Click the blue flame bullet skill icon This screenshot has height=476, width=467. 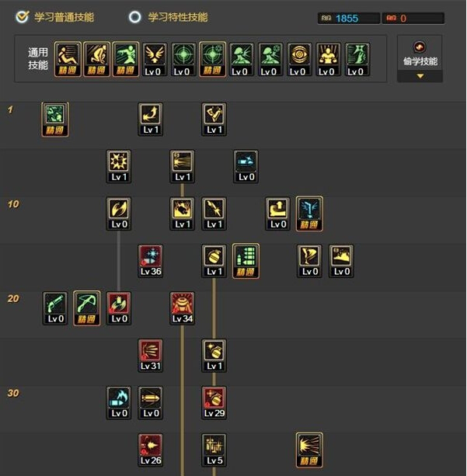[x=119, y=403]
